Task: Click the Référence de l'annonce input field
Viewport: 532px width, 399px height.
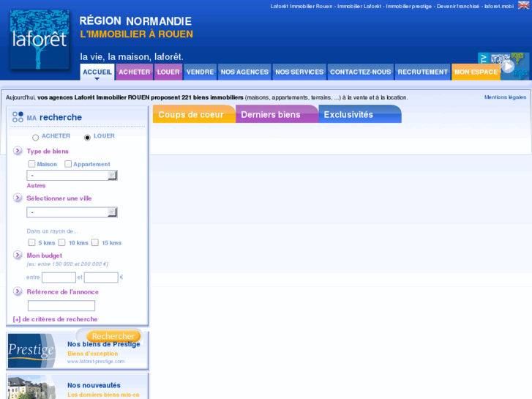Action: click(x=61, y=305)
